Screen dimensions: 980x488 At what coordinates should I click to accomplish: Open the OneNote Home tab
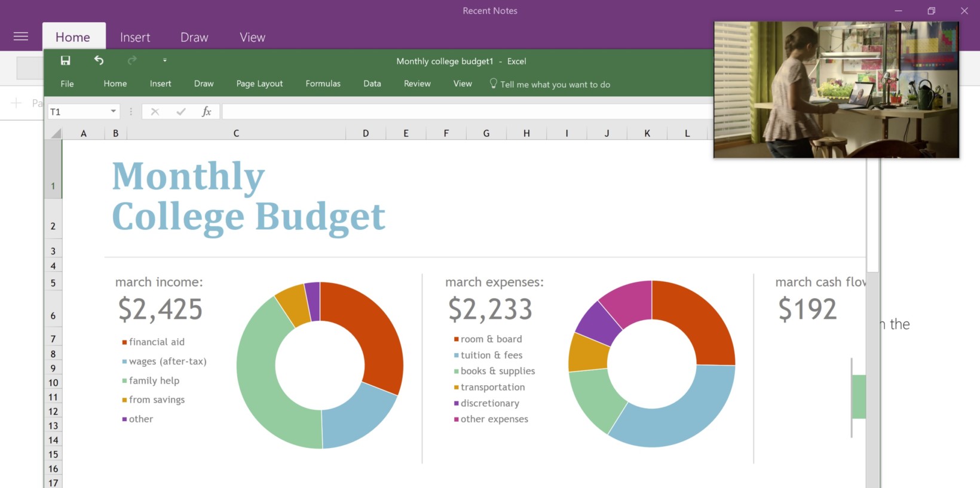pyautogui.click(x=73, y=37)
